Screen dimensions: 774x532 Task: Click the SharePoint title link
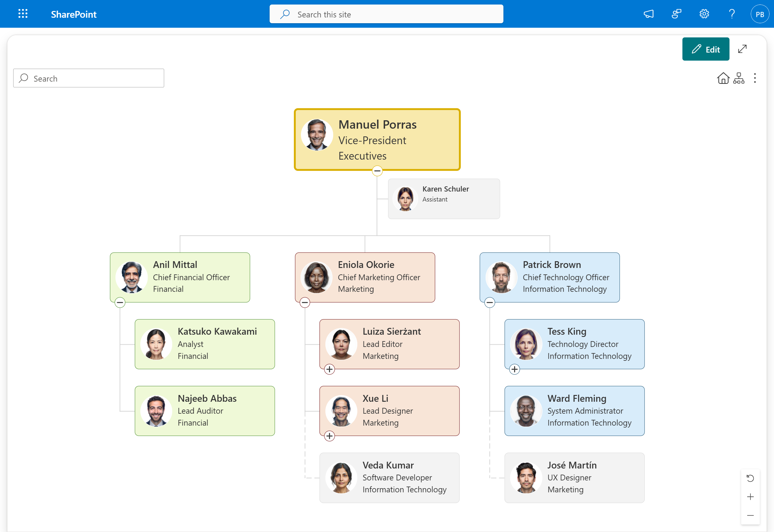(x=74, y=14)
